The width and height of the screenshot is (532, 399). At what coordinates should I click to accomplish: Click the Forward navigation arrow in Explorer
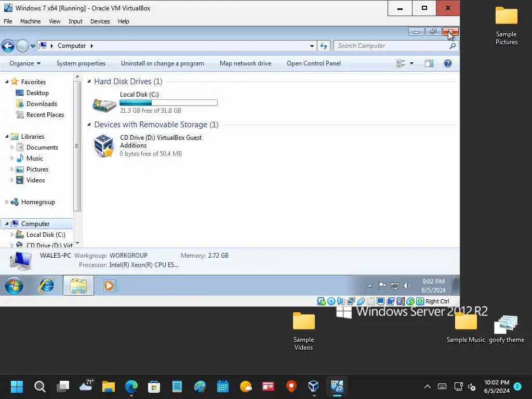(x=22, y=46)
